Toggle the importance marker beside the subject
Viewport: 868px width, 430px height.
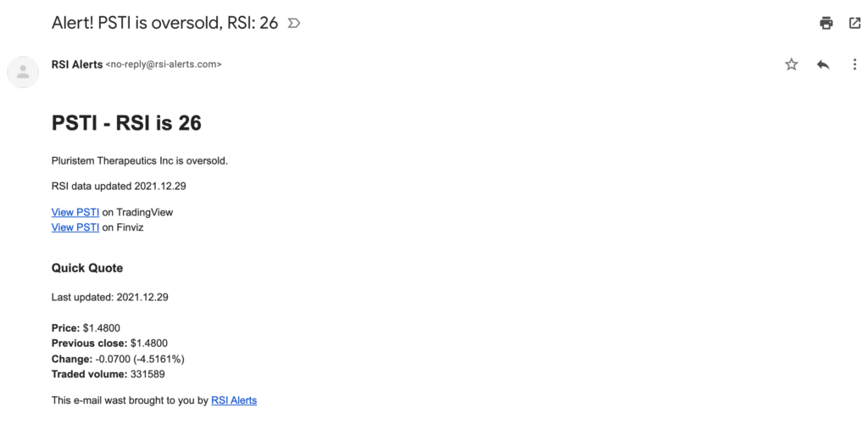(x=294, y=23)
